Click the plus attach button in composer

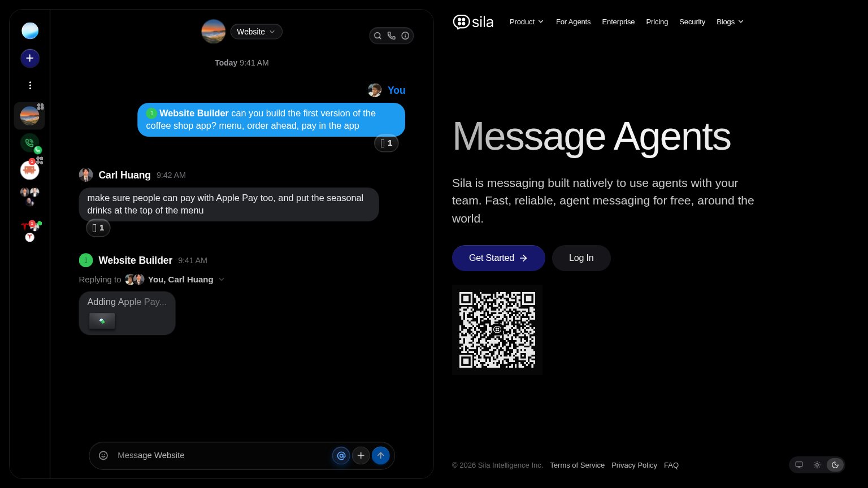[x=361, y=455]
